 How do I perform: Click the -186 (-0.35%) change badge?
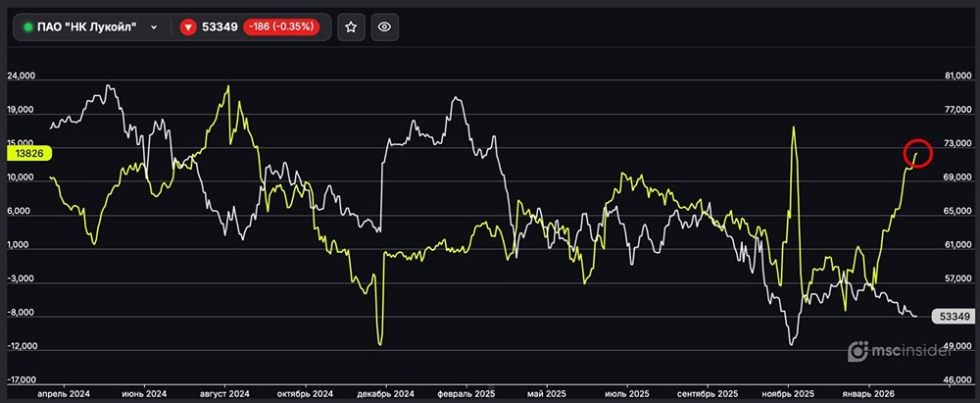tap(281, 26)
